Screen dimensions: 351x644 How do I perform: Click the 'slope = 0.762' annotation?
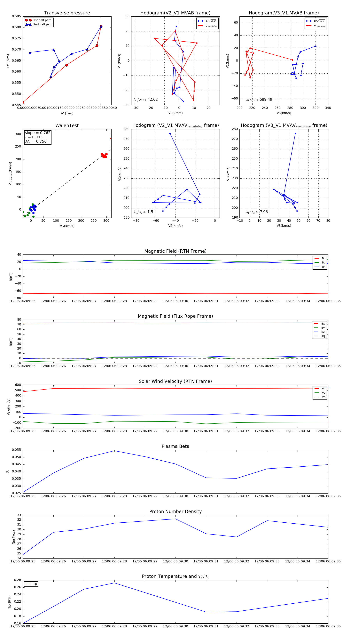[x=37, y=133]
